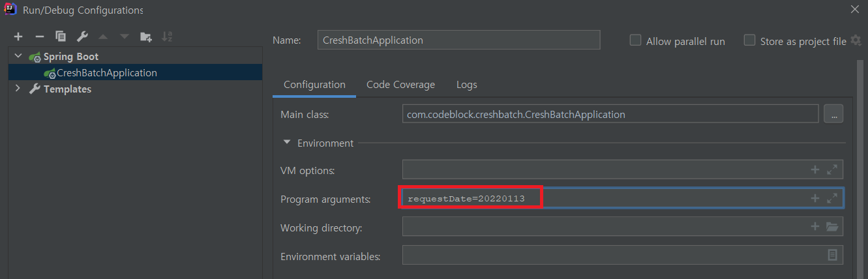Click the Name input field
This screenshot has height=279, width=868.
point(458,40)
